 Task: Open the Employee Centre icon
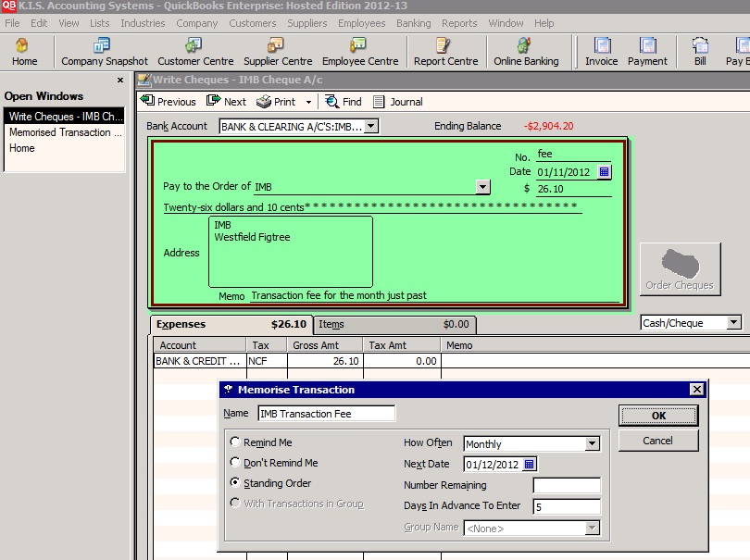(360, 52)
